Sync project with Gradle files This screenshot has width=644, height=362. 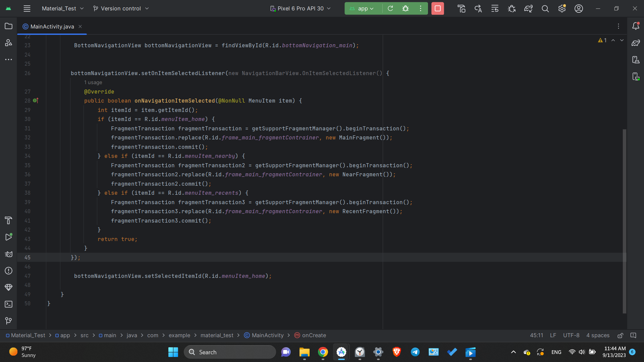[528, 8]
